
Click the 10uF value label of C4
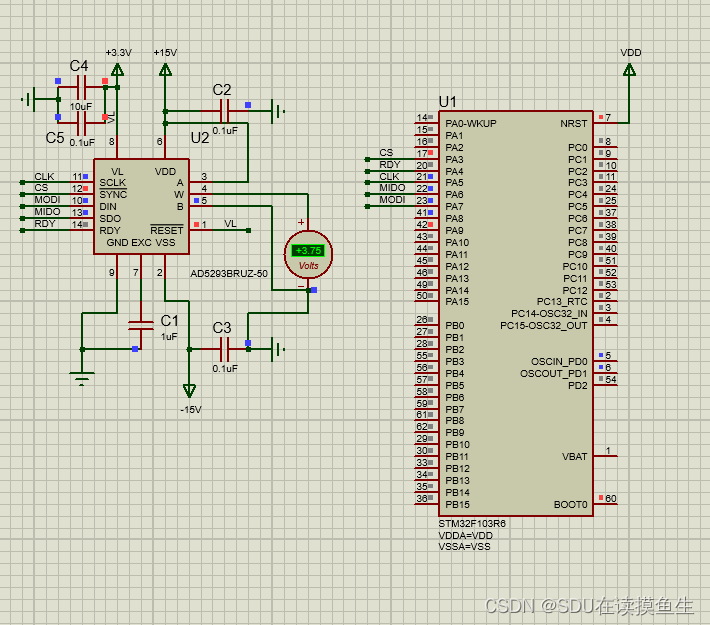tap(81, 106)
